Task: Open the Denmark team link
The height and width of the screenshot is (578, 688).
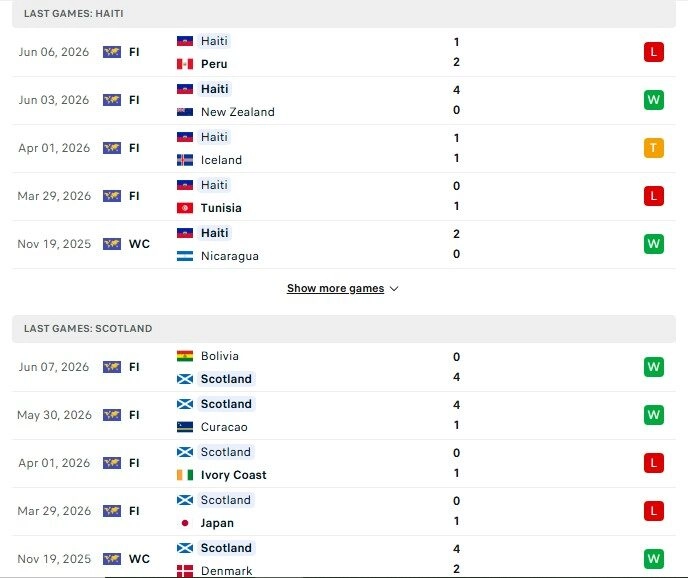Action: 226,571
